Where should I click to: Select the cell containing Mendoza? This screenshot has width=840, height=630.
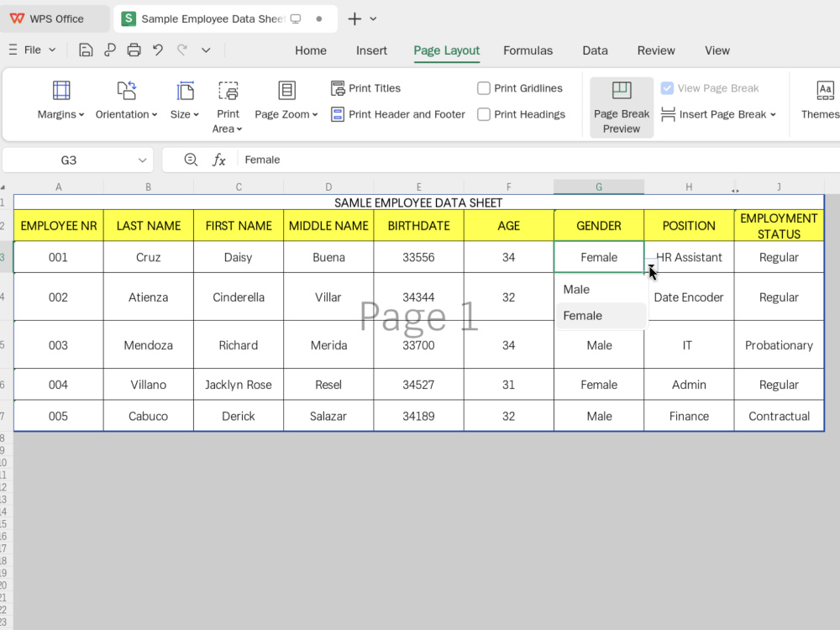tap(149, 345)
